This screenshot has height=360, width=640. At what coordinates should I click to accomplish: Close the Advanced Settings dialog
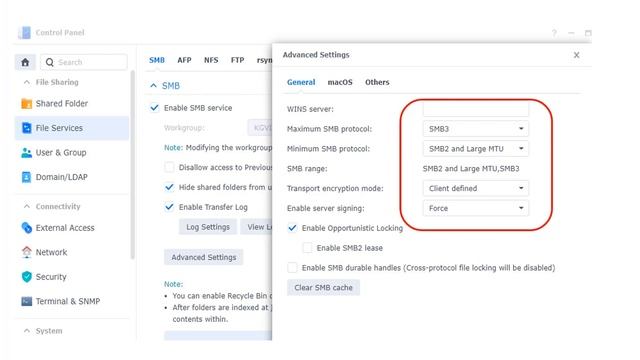click(x=576, y=55)
